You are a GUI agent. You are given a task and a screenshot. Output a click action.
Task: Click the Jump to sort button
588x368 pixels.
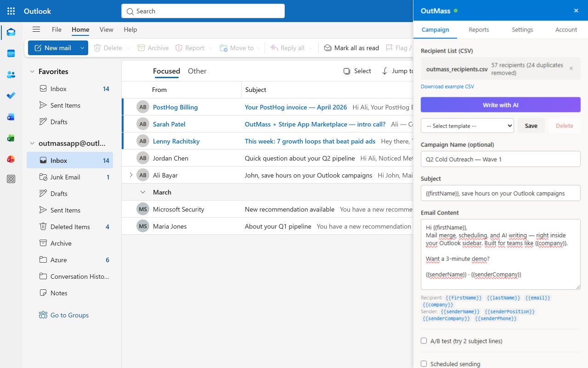pyautogui.click(x=397, y=71)
